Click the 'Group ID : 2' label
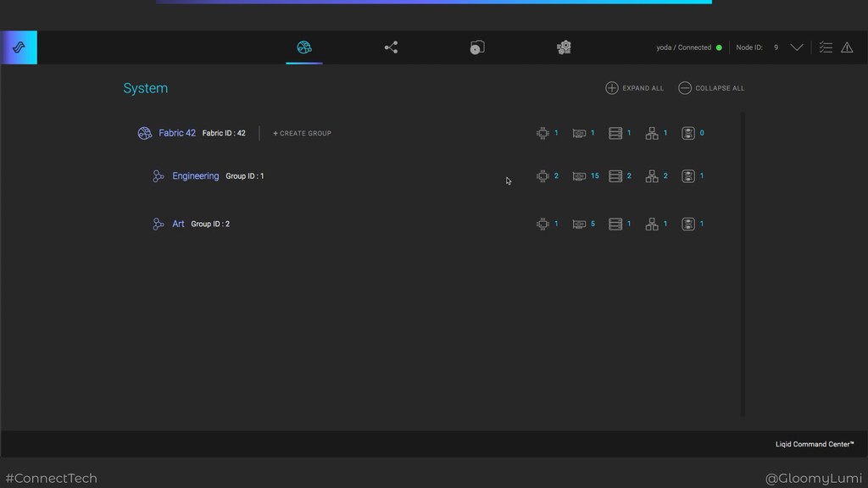 pyautogui.click(x=210, y=224)
